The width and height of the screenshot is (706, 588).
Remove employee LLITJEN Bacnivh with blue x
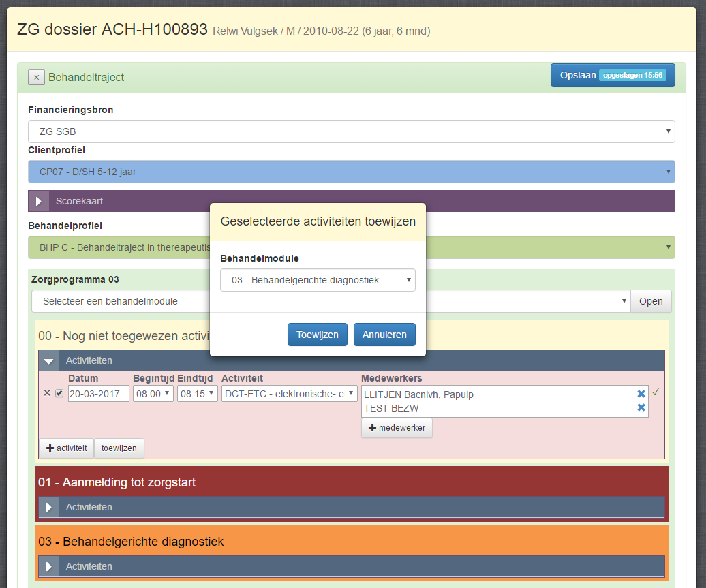pos(641,394)
